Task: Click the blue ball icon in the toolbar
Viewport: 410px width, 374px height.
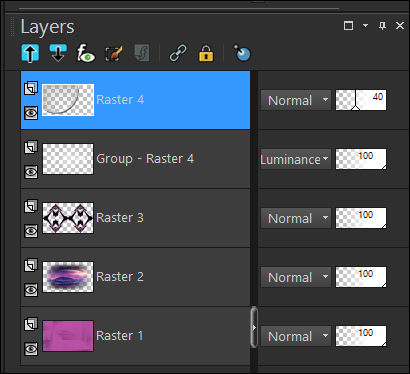Action: click(242, 53)
